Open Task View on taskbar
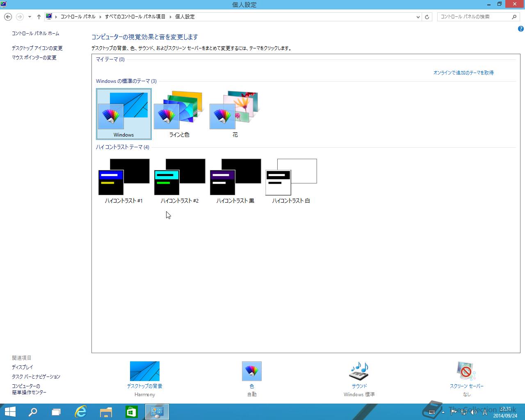This screenshot has width=525, height=420. tap(56, 412)
